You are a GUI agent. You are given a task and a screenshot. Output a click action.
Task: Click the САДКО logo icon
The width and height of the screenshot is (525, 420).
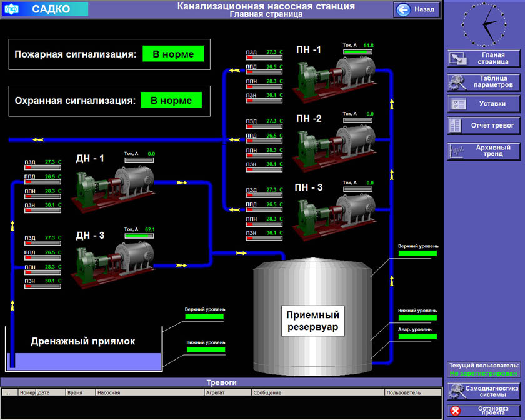[x=11, y=9]
